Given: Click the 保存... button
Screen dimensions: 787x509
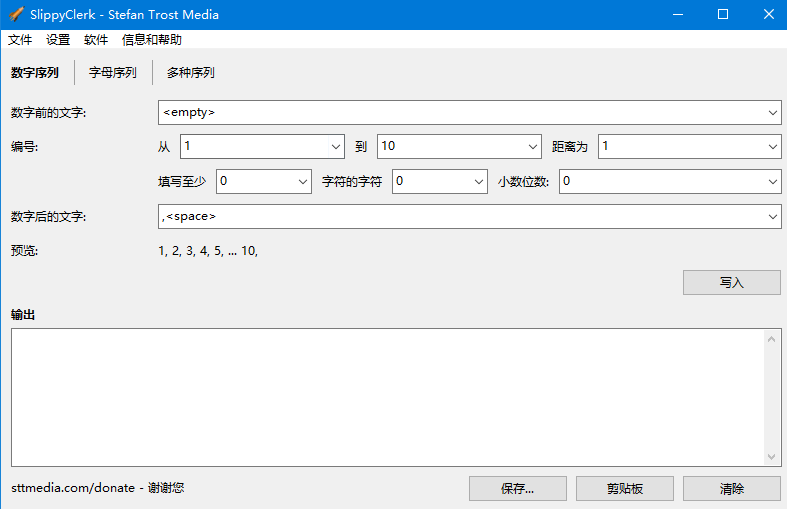Looking at the screenshot, I should [x=518, y=488].
